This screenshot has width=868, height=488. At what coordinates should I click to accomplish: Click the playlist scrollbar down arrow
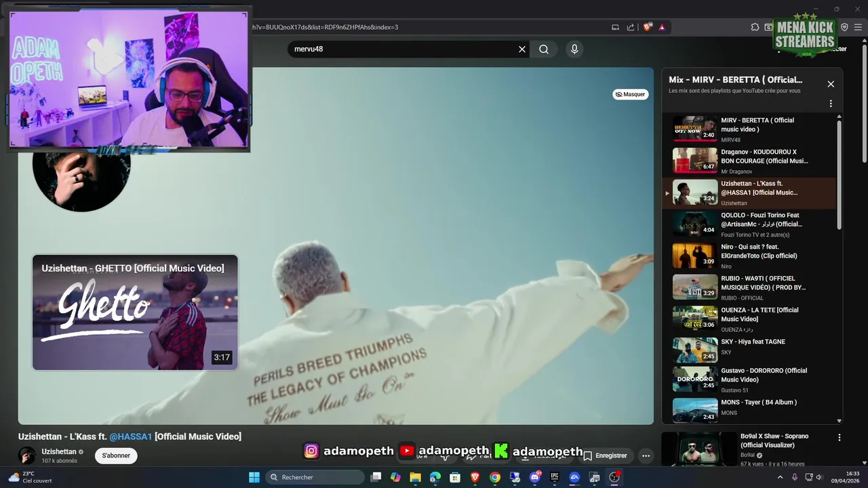[x=840, y=421]
